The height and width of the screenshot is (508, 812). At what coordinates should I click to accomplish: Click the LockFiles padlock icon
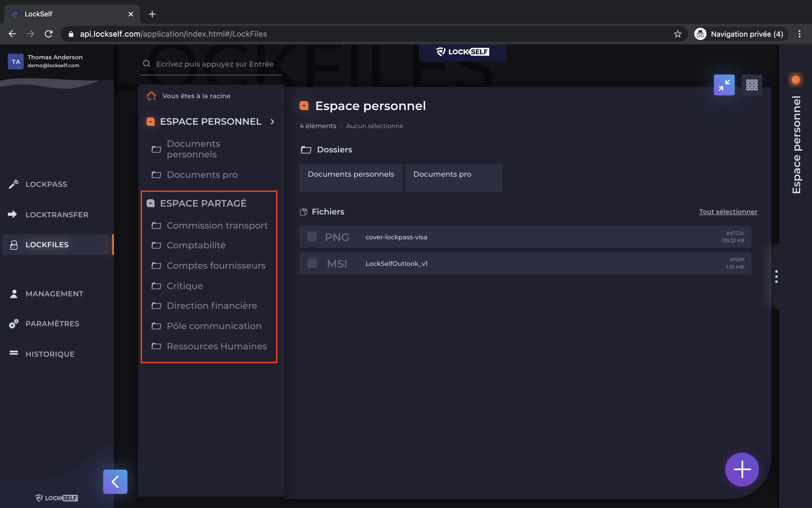point(14,245)
